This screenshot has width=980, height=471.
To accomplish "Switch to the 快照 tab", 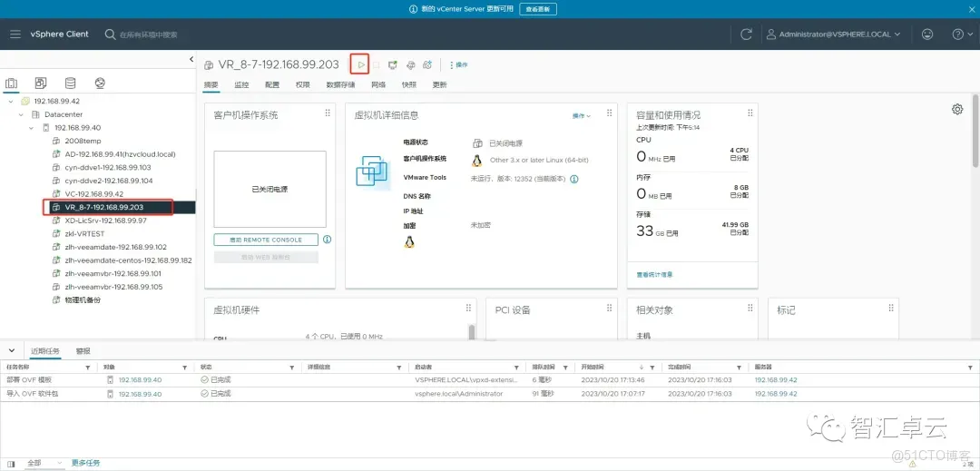I will point(408,85).
